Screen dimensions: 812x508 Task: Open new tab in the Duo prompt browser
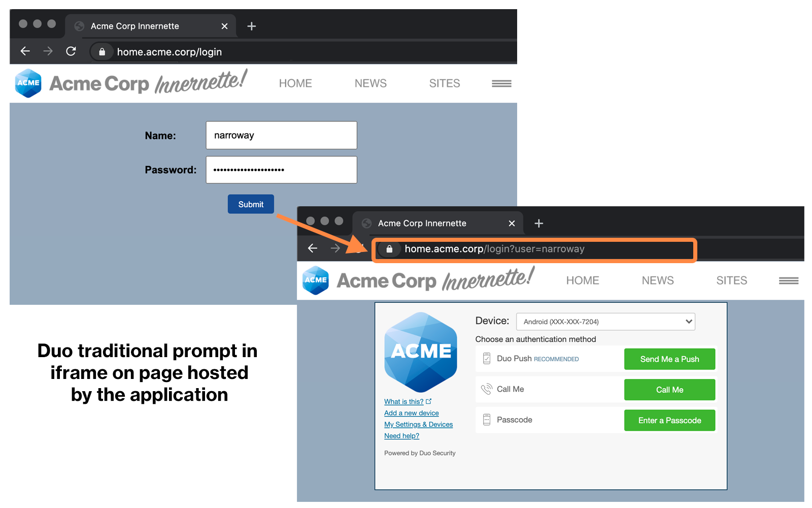538,224
